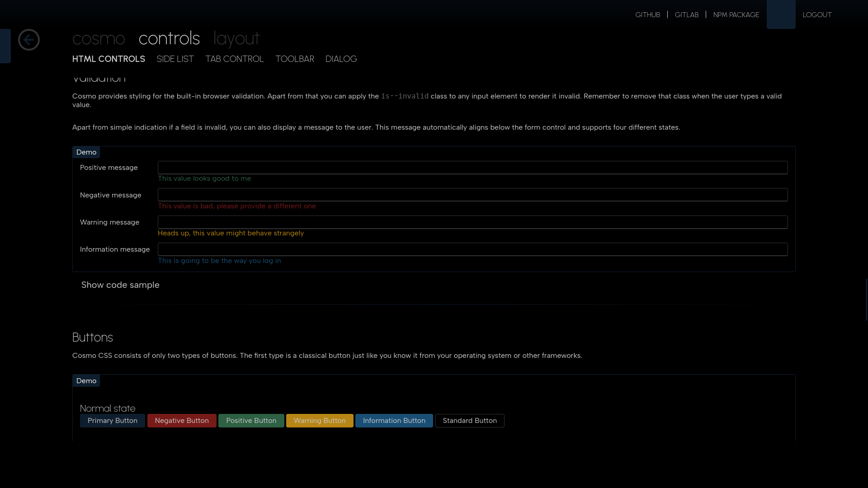Click the dark square beside LOGOUT

click(x=781, y=14)
